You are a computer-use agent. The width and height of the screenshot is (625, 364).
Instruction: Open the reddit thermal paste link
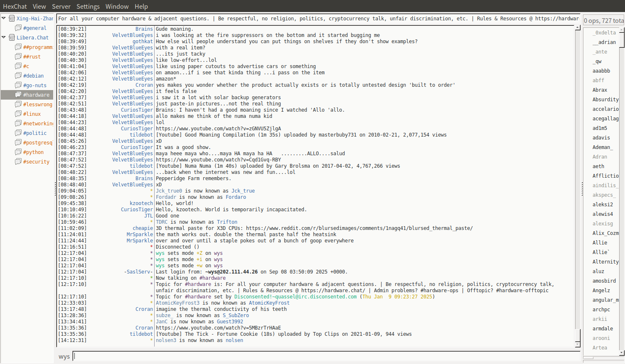coord(359,228)
